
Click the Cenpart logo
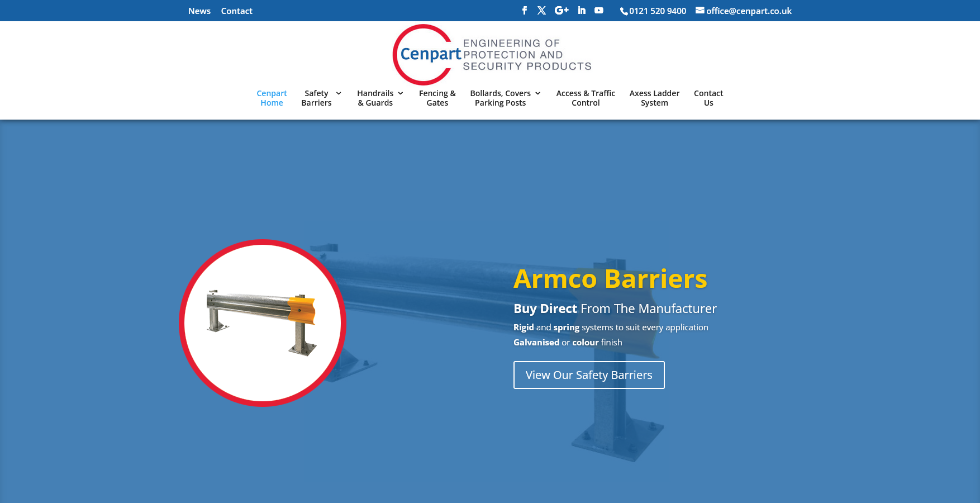tap(492, 54)
